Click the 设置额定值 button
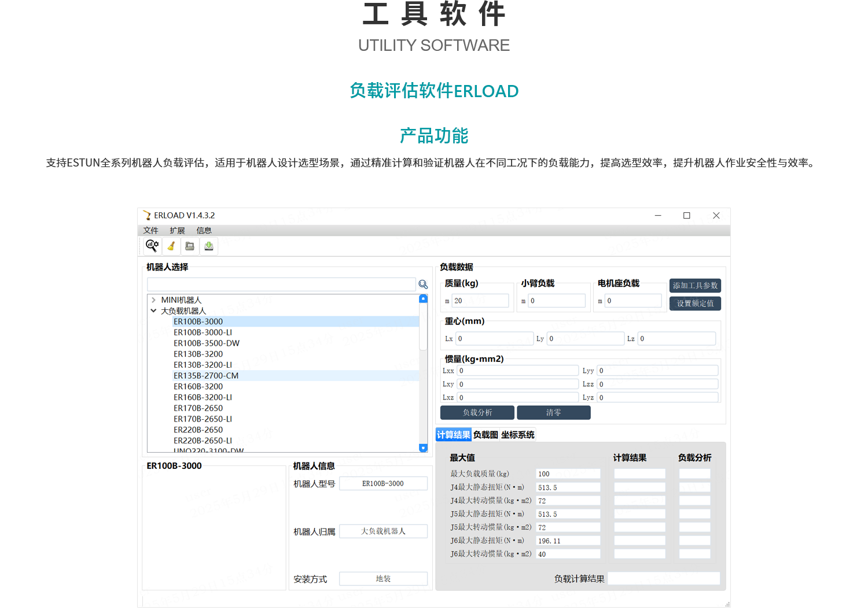This screenshot has height=610, width=868. (695, 303)
